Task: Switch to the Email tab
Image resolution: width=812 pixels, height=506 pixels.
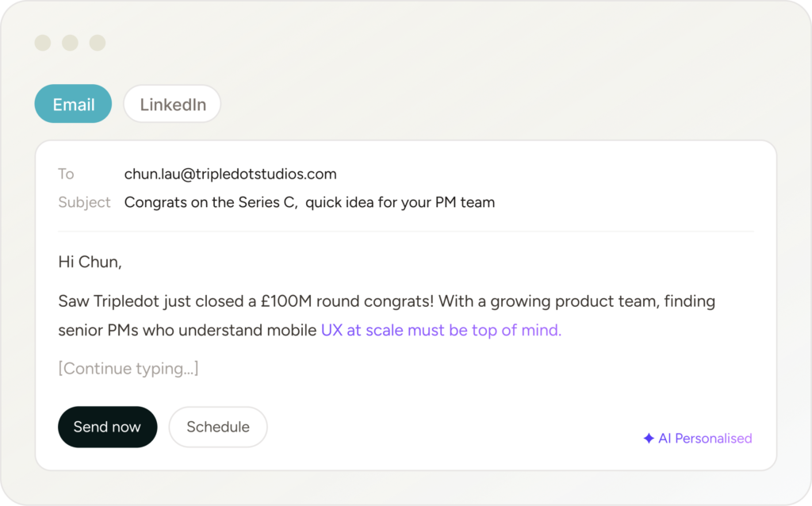Action: tap(73, 105)
